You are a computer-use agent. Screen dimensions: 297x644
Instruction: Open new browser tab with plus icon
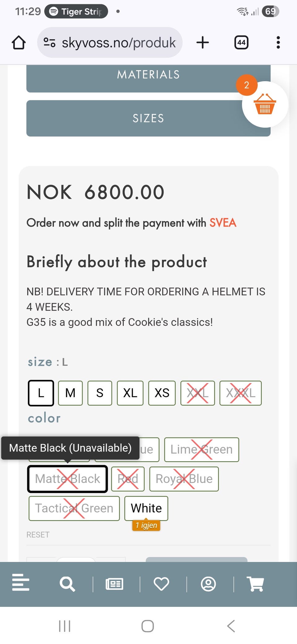[203, 42]
